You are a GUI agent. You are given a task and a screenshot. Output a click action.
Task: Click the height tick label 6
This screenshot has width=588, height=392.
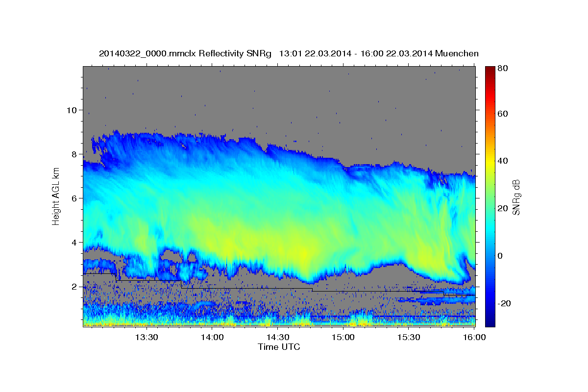[x=75, y=198]
